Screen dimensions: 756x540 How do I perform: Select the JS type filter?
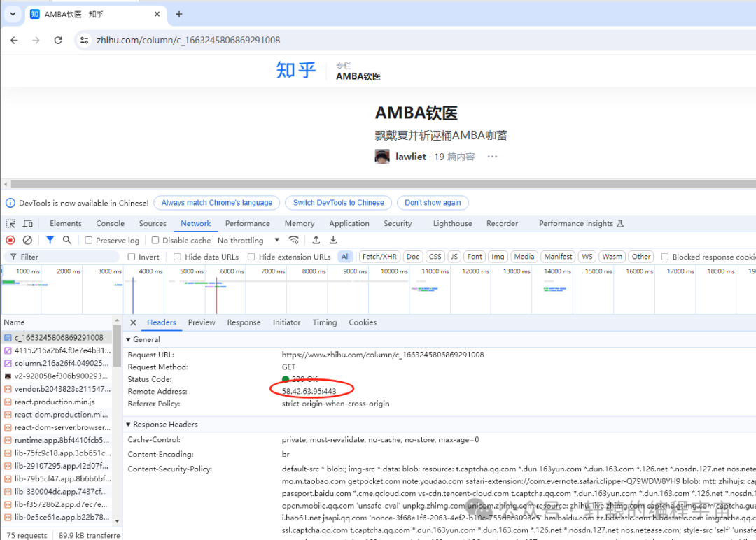coord(454,257)
